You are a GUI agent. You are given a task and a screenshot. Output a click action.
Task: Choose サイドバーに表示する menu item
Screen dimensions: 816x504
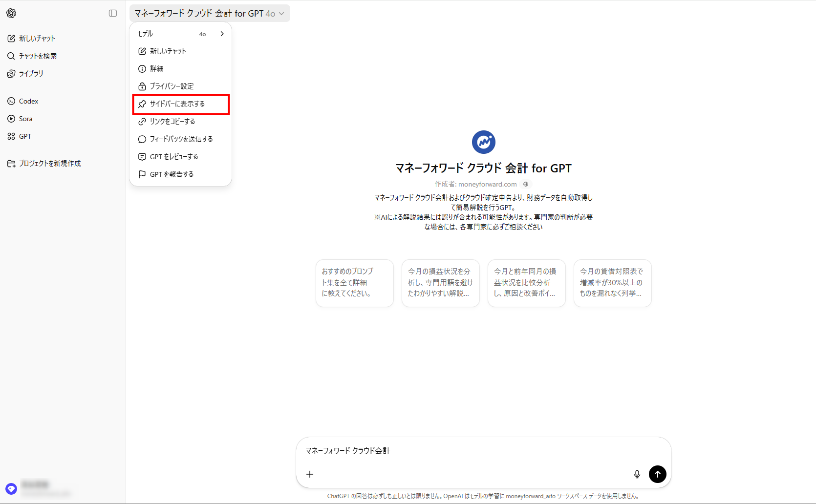(180, 104)
